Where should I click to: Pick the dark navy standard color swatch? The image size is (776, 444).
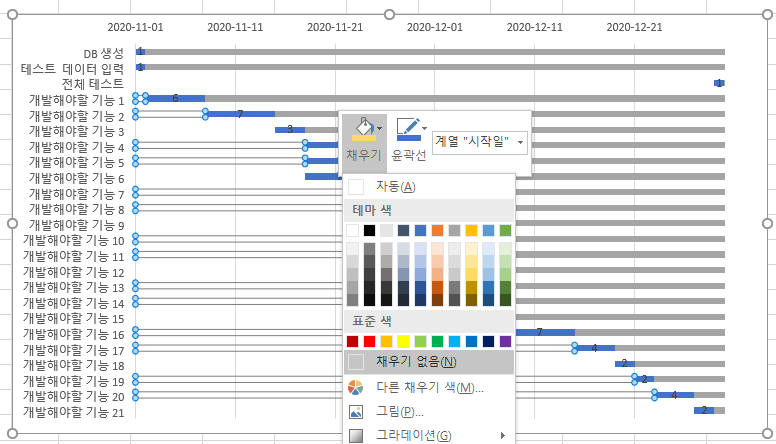[488, 341]
